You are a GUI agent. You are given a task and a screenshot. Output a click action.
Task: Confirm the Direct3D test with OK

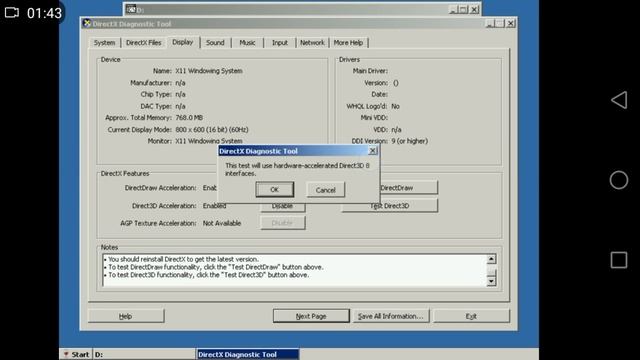click(274, 190)
